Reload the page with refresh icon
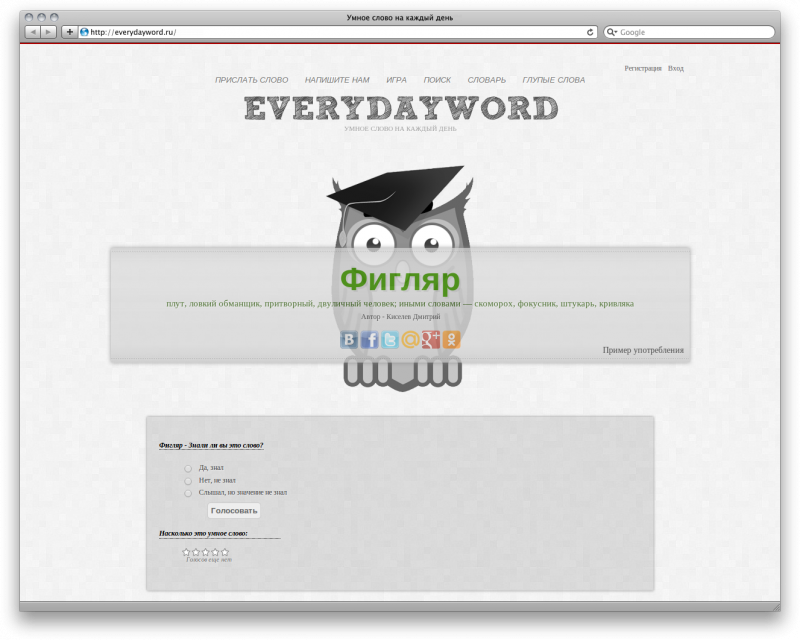The height and width of the screenshot is (640, 800). coord(590,32)
